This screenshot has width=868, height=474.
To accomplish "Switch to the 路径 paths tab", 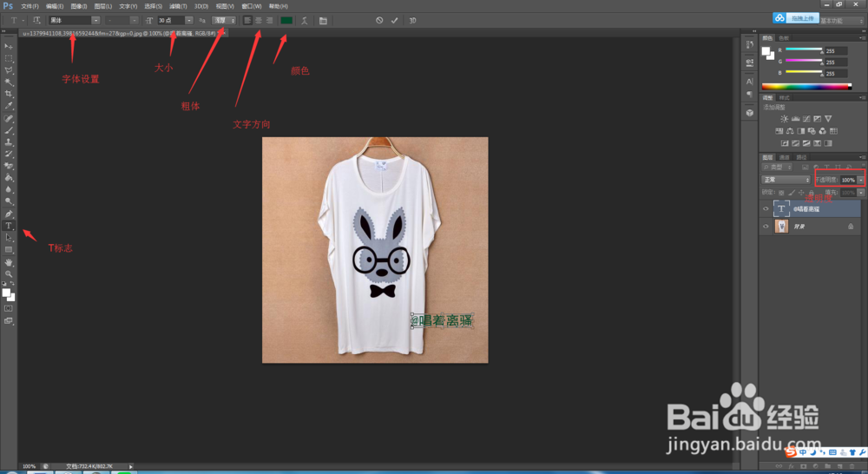I will [800, 157].
